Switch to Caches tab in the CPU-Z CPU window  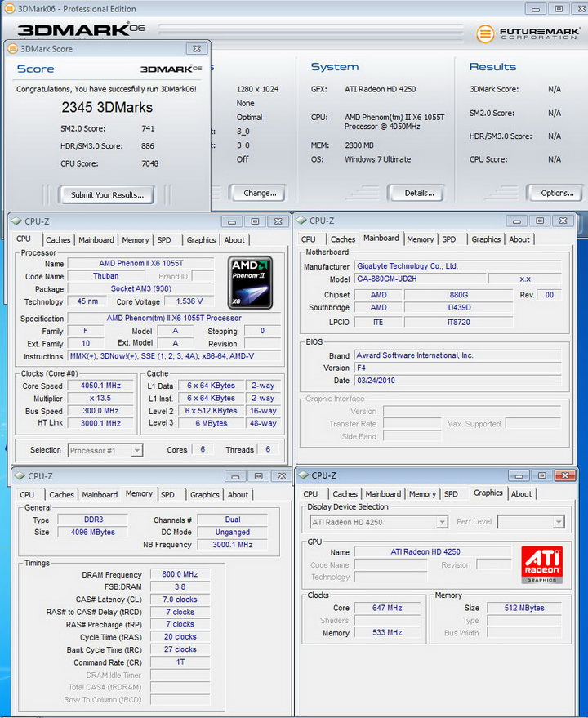point(58,240)
